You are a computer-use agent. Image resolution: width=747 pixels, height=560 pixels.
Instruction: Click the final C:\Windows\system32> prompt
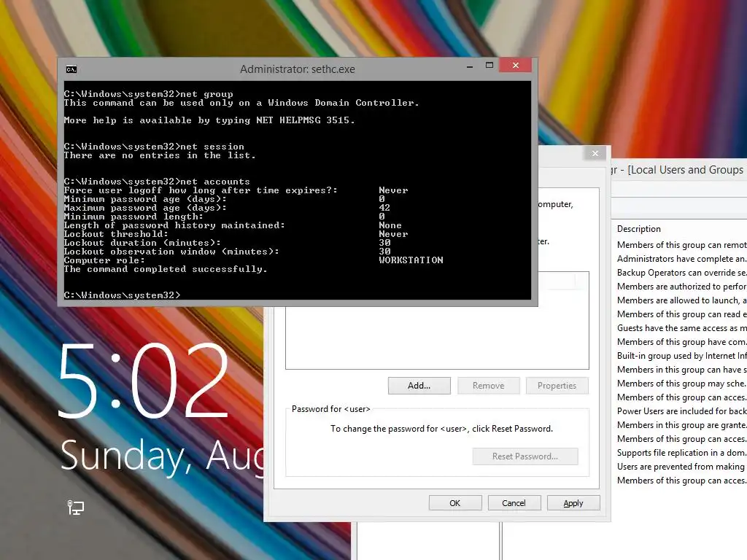point(123,295)
